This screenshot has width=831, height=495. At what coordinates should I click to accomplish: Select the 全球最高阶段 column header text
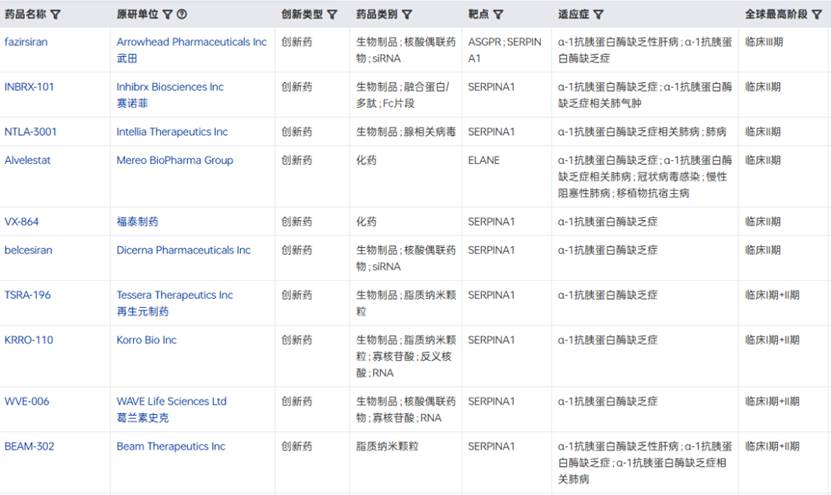(776, 14)
